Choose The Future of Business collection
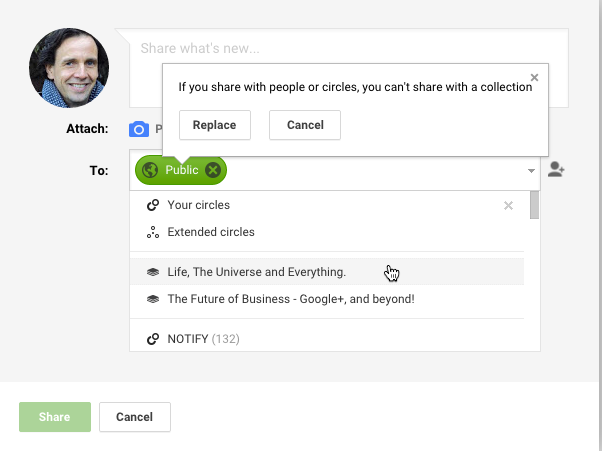The image size is (602, 451). 327,299
